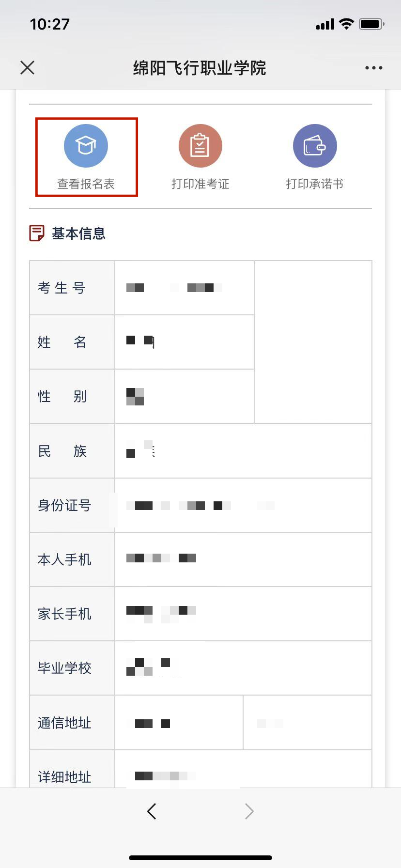Tap the 通信地址 first value cell
The width and height of the screenshot is (401, 868).
pyautogui.click(x=178, y=723)
